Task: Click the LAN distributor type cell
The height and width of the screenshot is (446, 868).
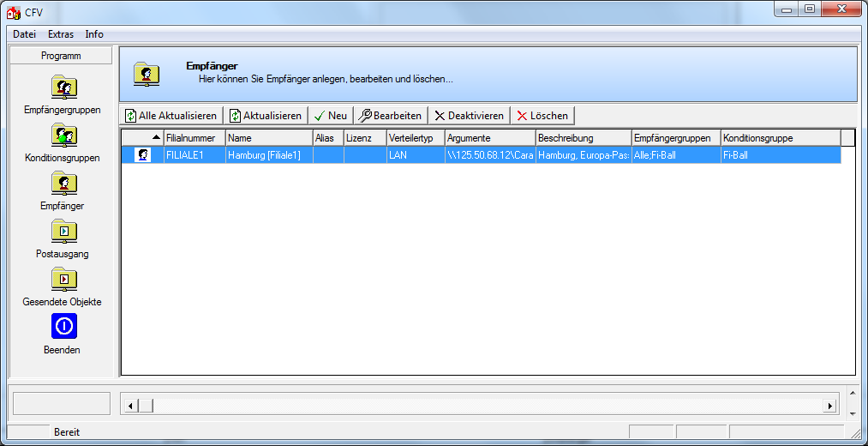Action: pos(416,155)
